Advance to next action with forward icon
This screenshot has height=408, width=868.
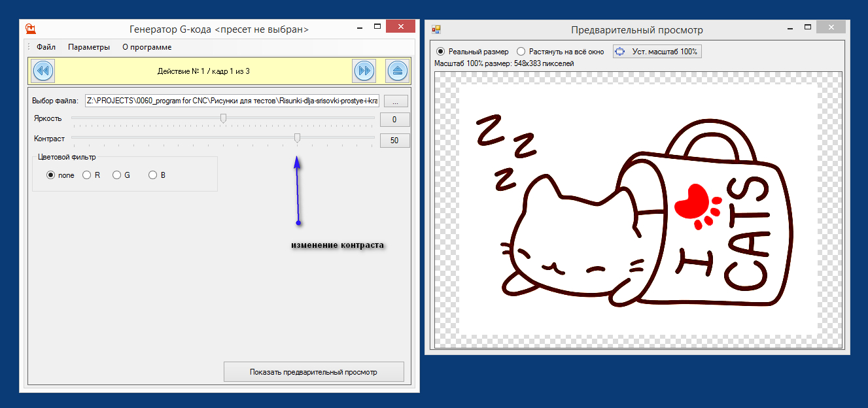364,71
